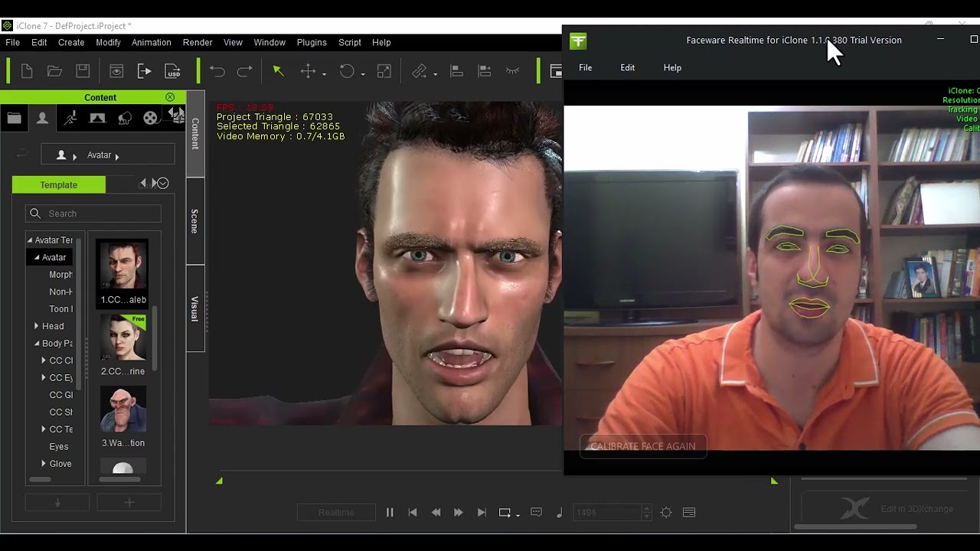Collapse the Avatar tree node
The image size is (980, 551).
[x=36, y=257]
